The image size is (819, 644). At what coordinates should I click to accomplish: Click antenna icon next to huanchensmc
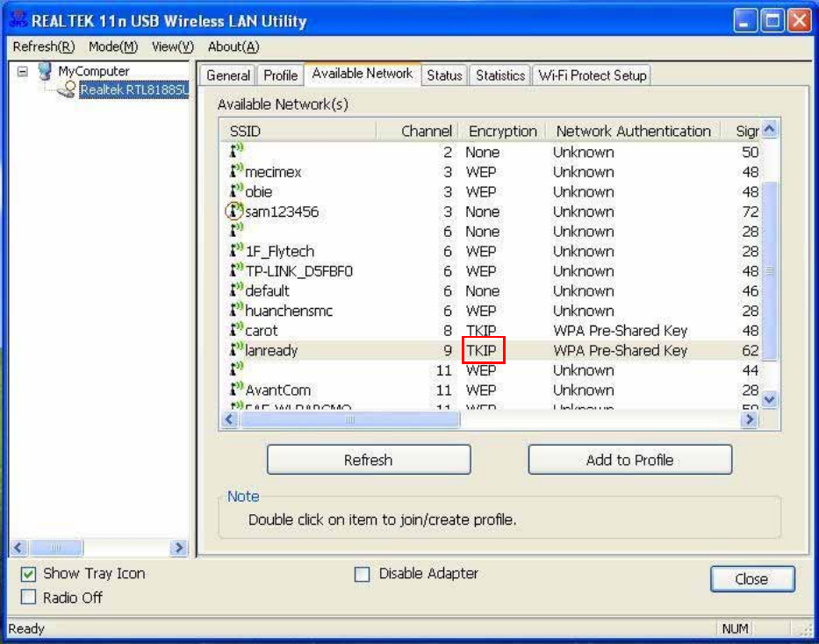[237, 310]
